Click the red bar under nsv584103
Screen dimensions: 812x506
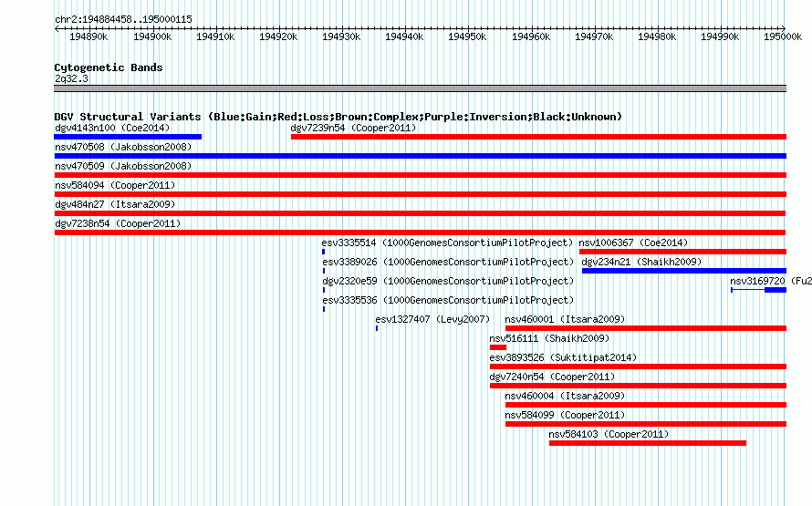point(648,443)
